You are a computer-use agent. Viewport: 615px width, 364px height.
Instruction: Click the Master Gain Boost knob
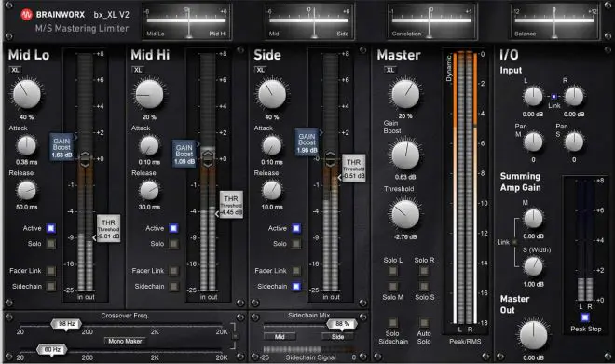coord(405,155)
